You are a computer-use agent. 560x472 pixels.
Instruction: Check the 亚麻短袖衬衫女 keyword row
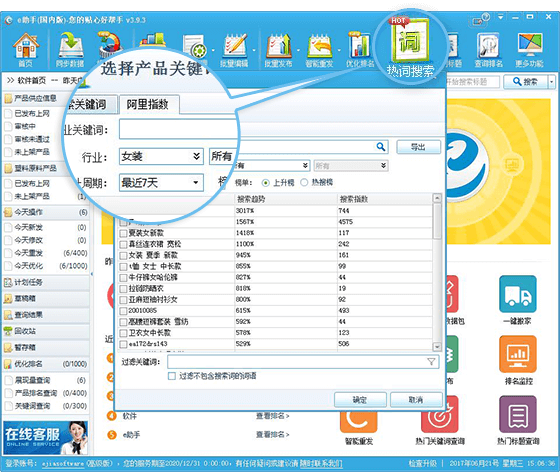[123, 300]
